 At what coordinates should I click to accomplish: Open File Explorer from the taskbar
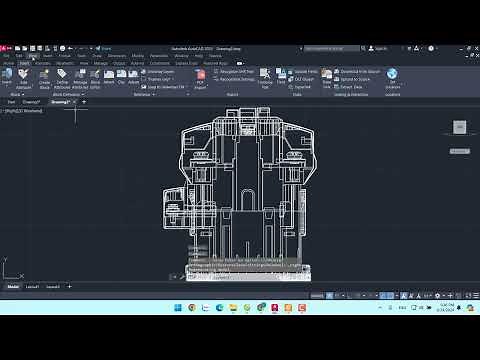coord(233,308)
